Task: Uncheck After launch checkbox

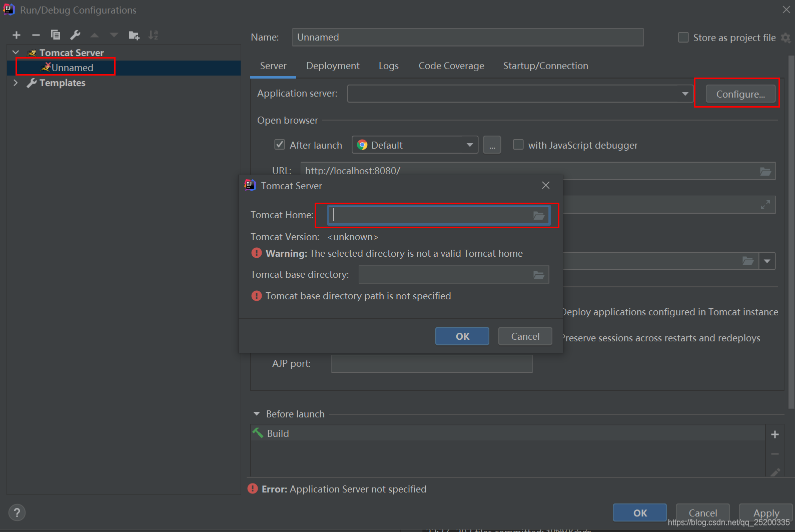Action: click(x=280, y=145)
